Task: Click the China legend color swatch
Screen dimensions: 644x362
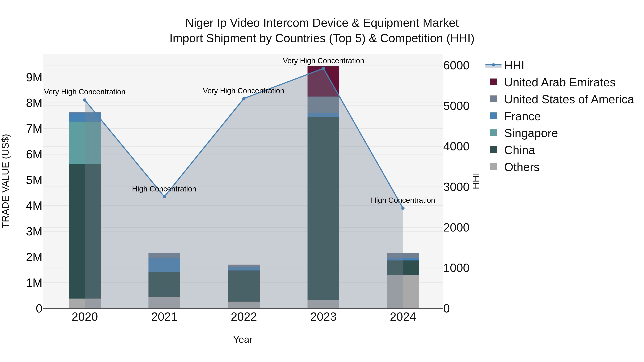Action: [494, 150]
